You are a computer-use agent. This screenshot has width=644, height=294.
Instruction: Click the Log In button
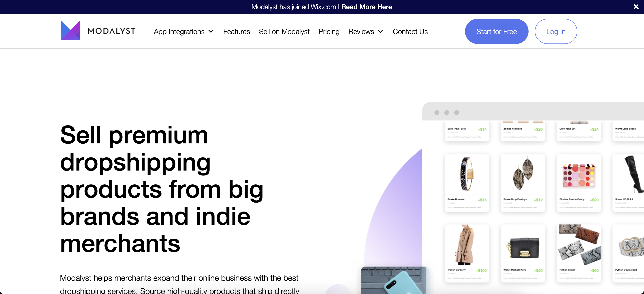[556, 32]
